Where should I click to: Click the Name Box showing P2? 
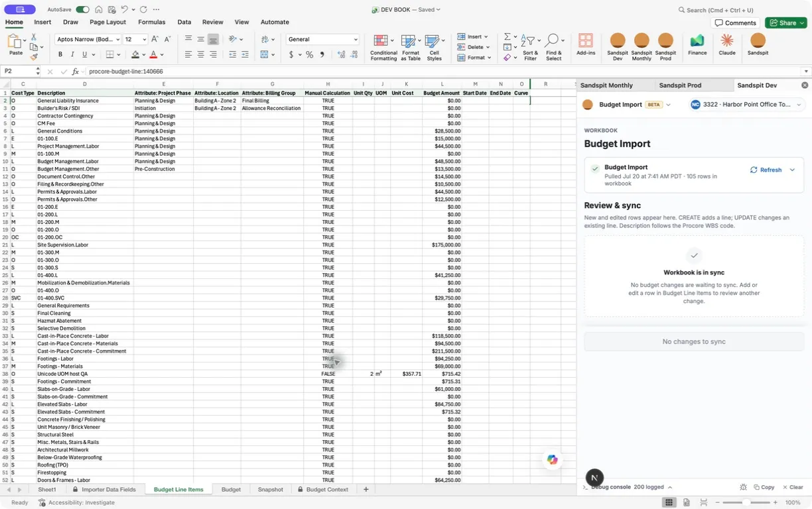[x=19, y=71]
